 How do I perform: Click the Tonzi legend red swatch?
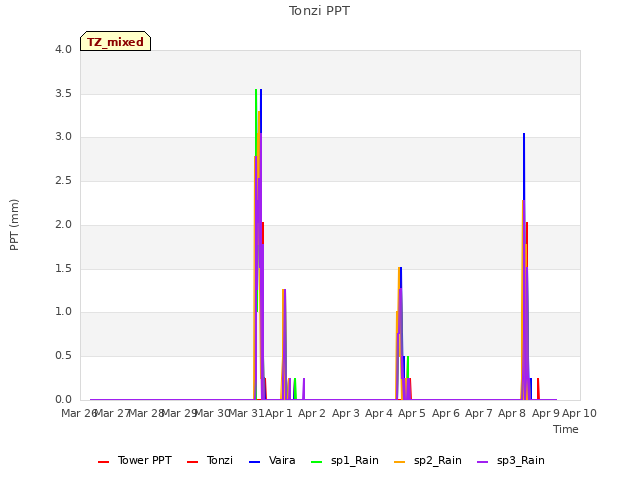point(192,462)
